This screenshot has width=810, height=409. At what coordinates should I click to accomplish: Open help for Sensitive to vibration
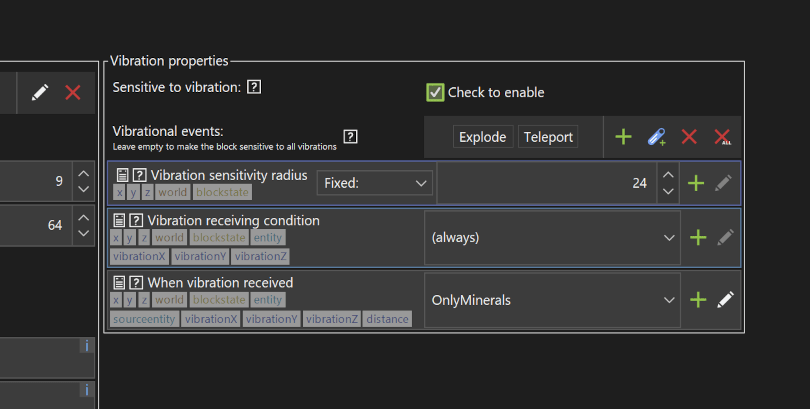[x=254, y=87]
